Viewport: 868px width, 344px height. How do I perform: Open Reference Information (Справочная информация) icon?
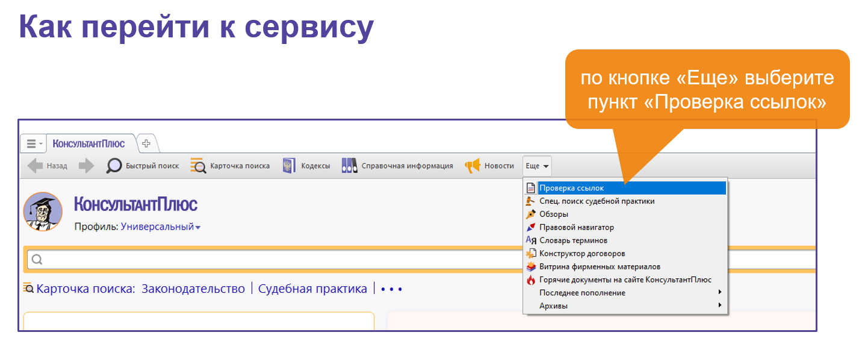click(349, 166)
